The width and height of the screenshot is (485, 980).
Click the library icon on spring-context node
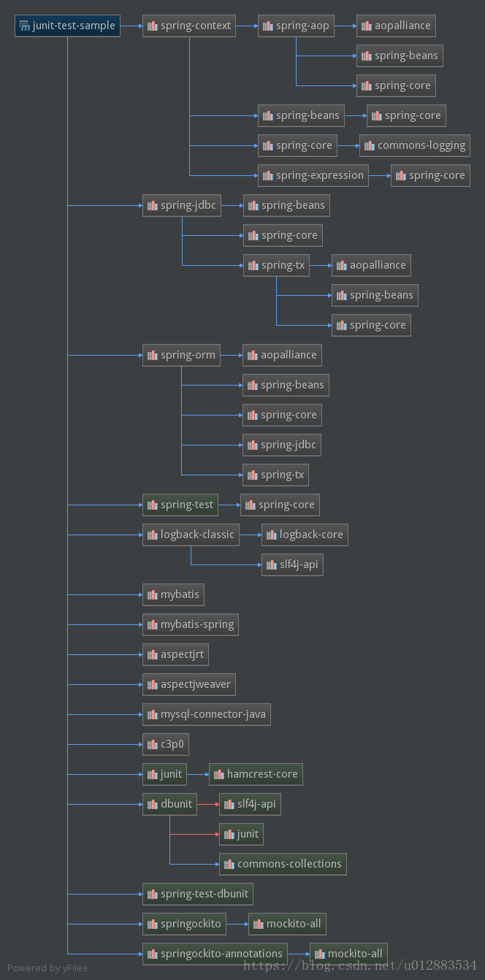coord(152,26)
